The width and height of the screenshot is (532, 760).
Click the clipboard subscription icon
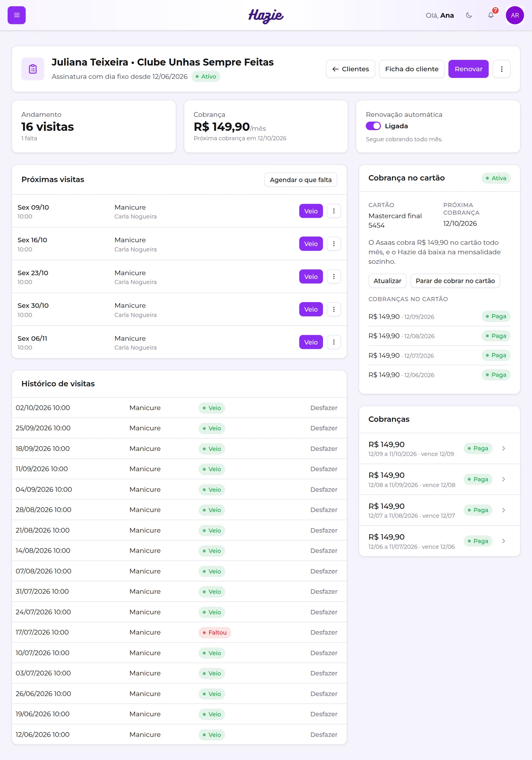[33, 69]
